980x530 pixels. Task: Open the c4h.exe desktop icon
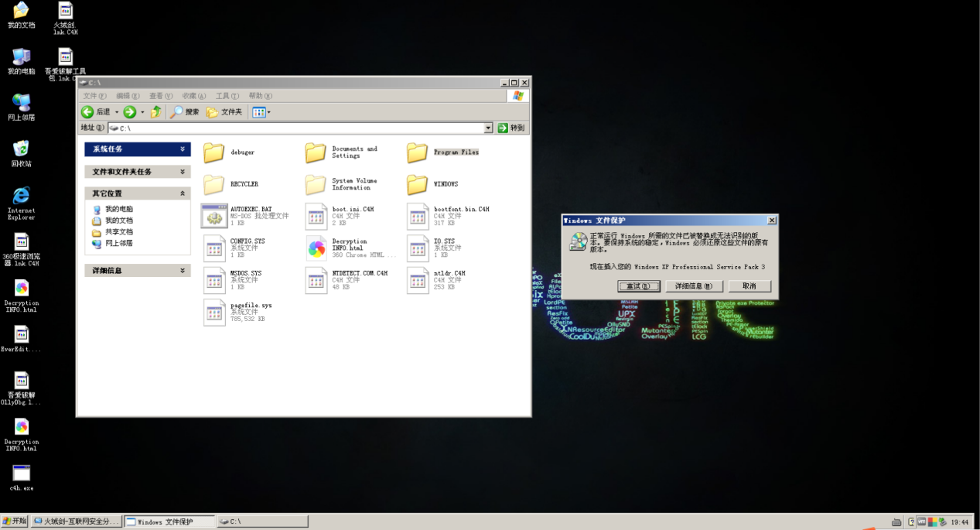[x=22, y=474]
